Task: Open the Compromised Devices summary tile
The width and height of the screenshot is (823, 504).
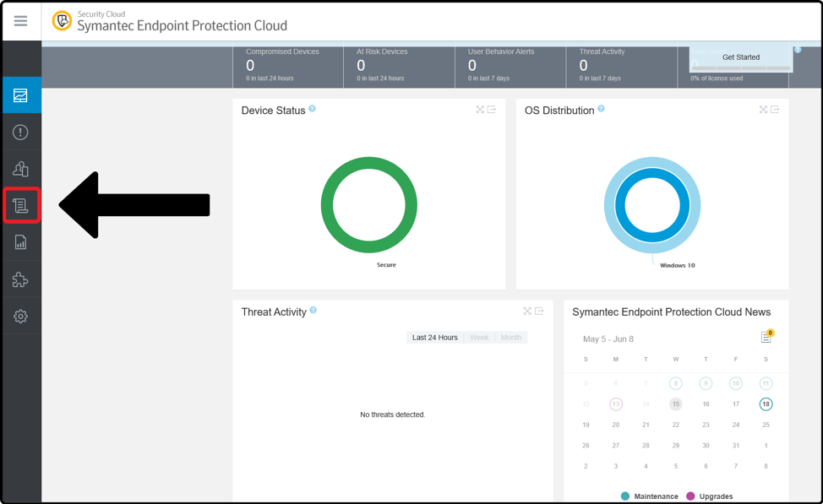Action: coord(288,66)
